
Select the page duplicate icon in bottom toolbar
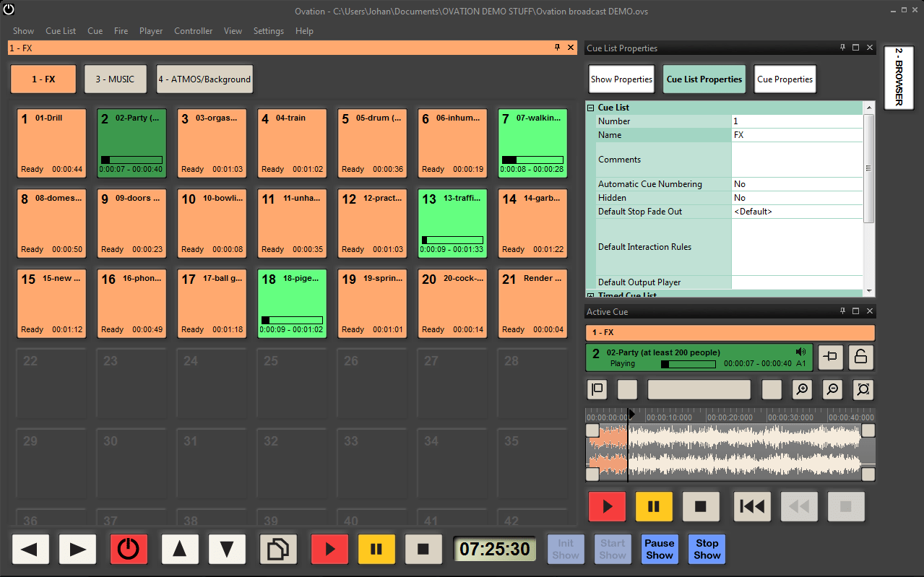(278, 549)
